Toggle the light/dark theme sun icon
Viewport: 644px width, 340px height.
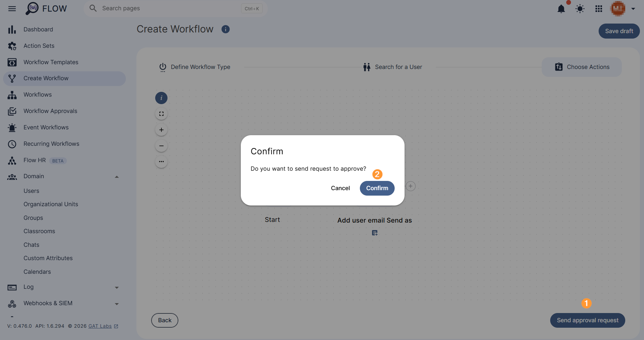[x=580, y=9]
